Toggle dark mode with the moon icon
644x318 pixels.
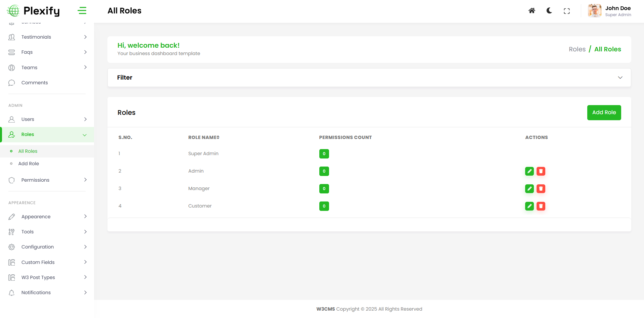(x=549, y=11)
